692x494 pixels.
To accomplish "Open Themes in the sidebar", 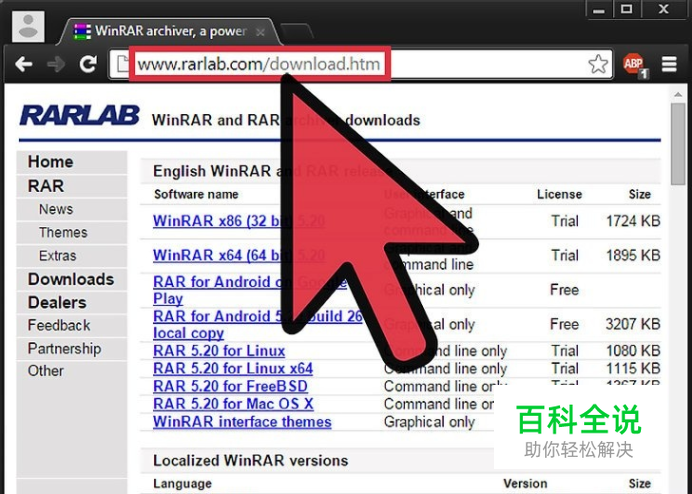I will [x=72, y=233].
